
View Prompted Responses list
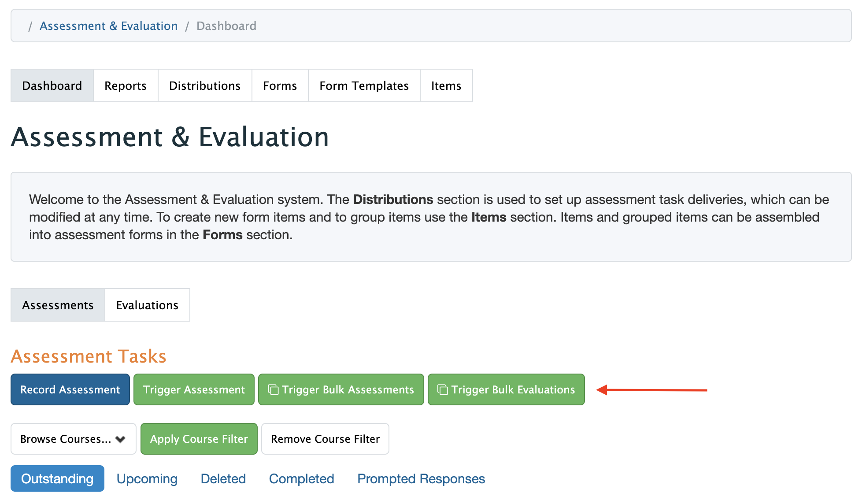point(421,478)
